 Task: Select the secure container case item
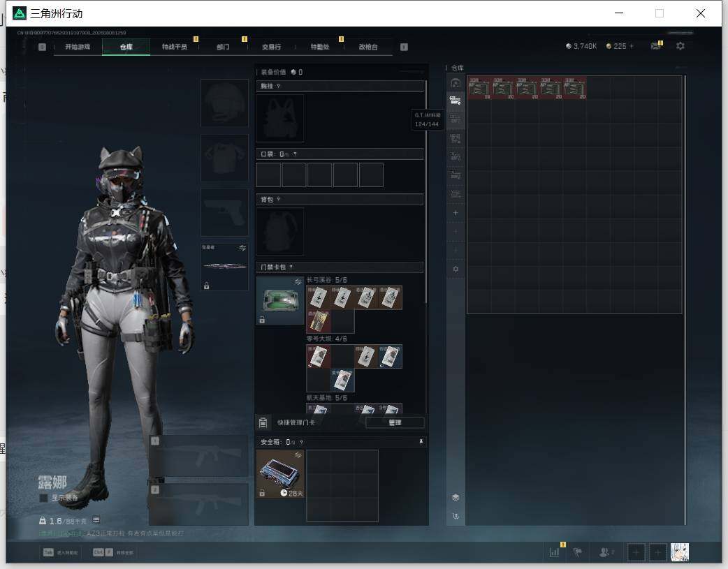pos(280,474)
